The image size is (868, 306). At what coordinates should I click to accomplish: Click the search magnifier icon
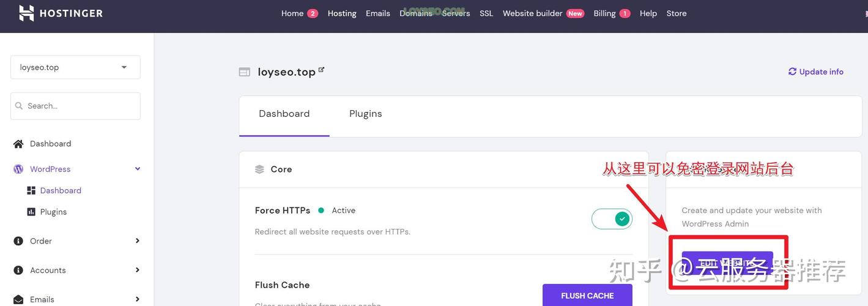click(x=19, y=106)
